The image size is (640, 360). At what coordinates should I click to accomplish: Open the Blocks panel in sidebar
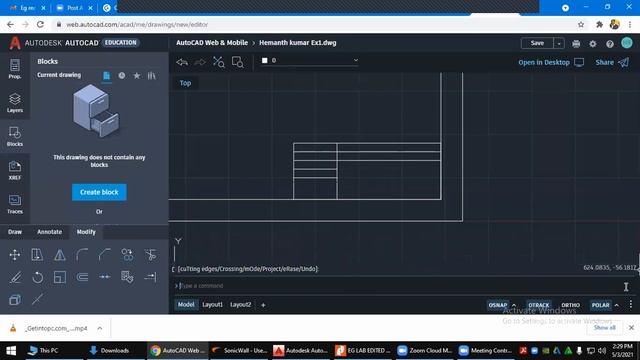(x=15, y=136)
